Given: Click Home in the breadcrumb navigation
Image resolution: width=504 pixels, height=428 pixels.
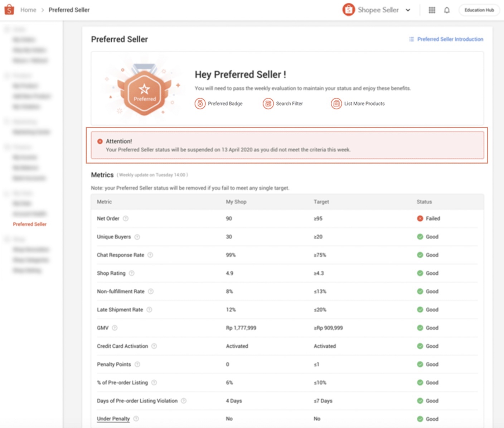Looking at the screenshot, I should [x=28, y=10].
